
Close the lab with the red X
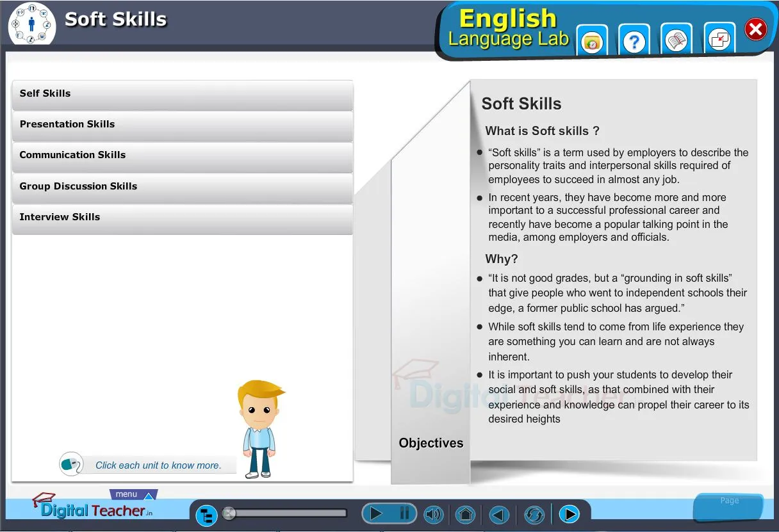pyautogui.click(x=756, y=29)
